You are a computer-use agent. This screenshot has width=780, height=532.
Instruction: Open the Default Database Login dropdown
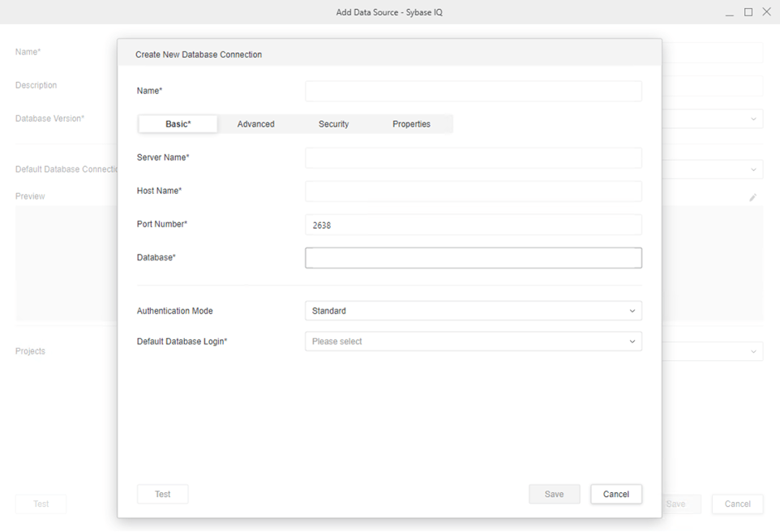[473, 341]
